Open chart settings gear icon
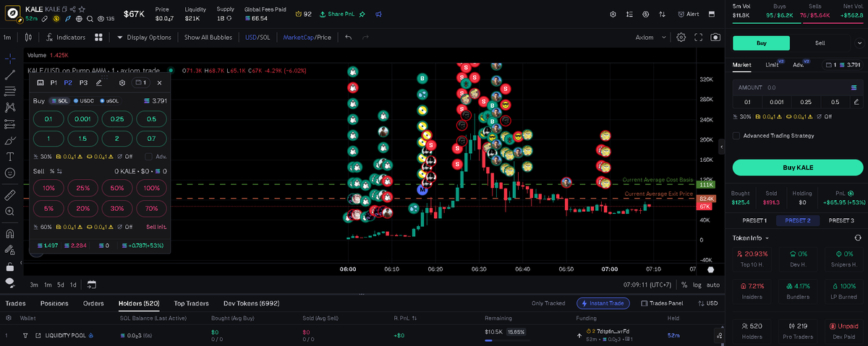Image resolution: width=868 pixels, height=346 pixels. click(681, 38)
